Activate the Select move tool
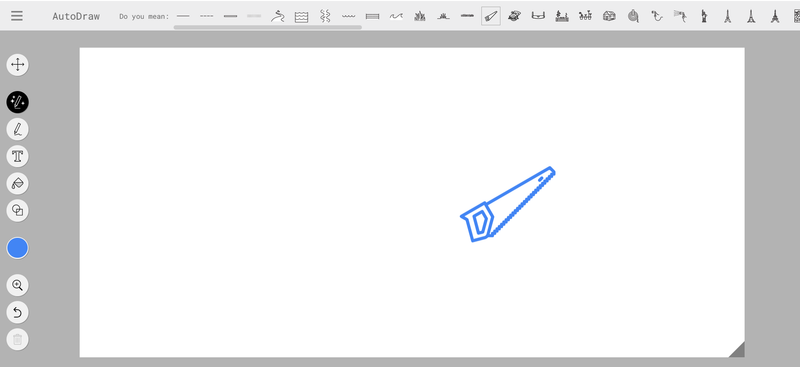Viewport: 800px width, 367px height. 17,65
